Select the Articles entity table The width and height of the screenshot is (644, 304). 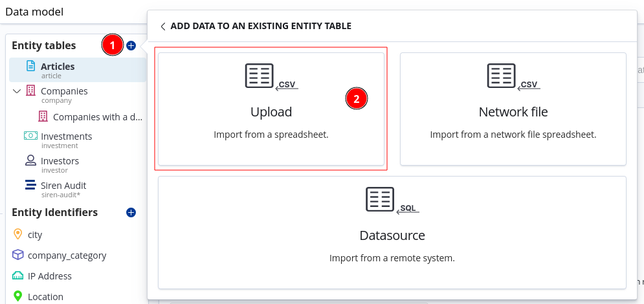click(x=58, y=67)
